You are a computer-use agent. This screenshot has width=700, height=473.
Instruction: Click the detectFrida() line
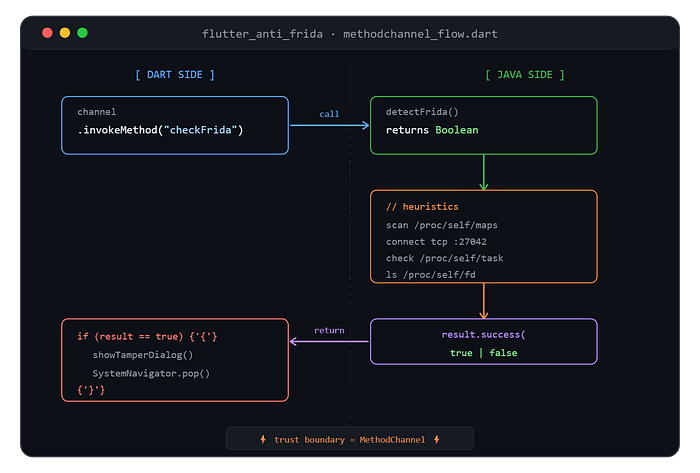(x=422, y=112)
